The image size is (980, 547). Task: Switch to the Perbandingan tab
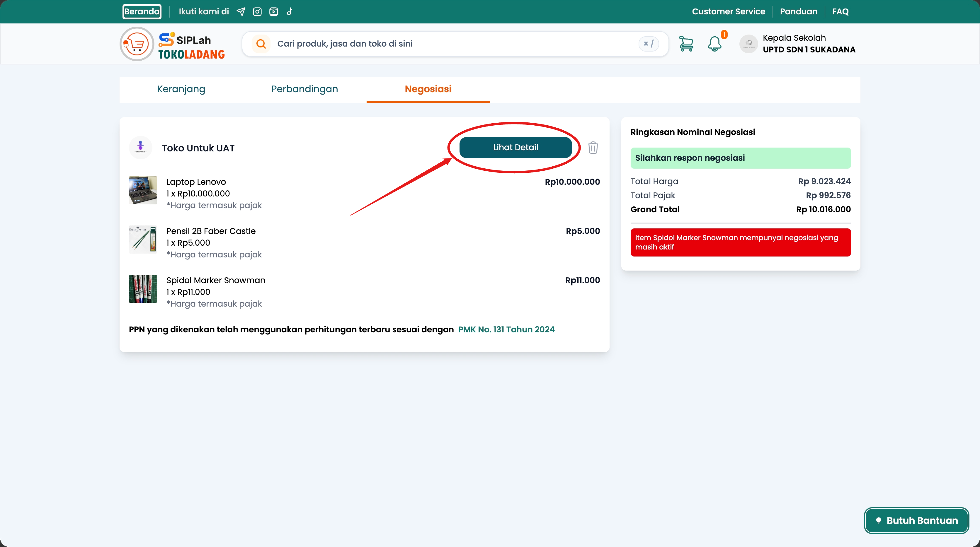(305, 89)
